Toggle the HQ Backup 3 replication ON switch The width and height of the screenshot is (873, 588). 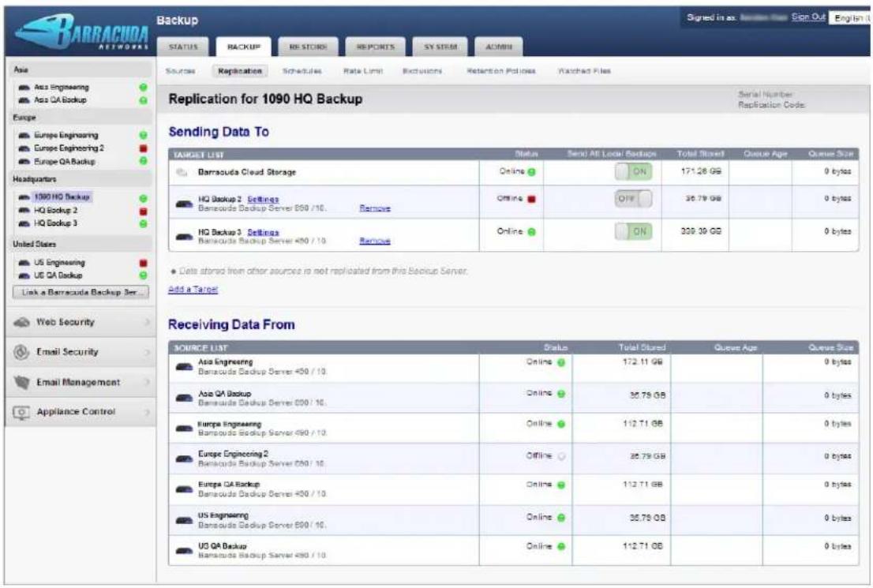coord(634,231)
